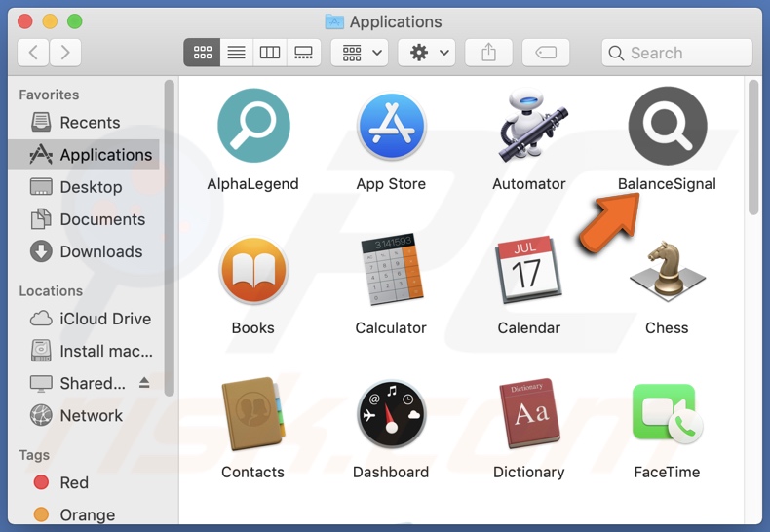Viewport: 770px width, 532px height.
Task: Go back with the left arrow button
Action: pyautogui.click(x=33, y=53)
